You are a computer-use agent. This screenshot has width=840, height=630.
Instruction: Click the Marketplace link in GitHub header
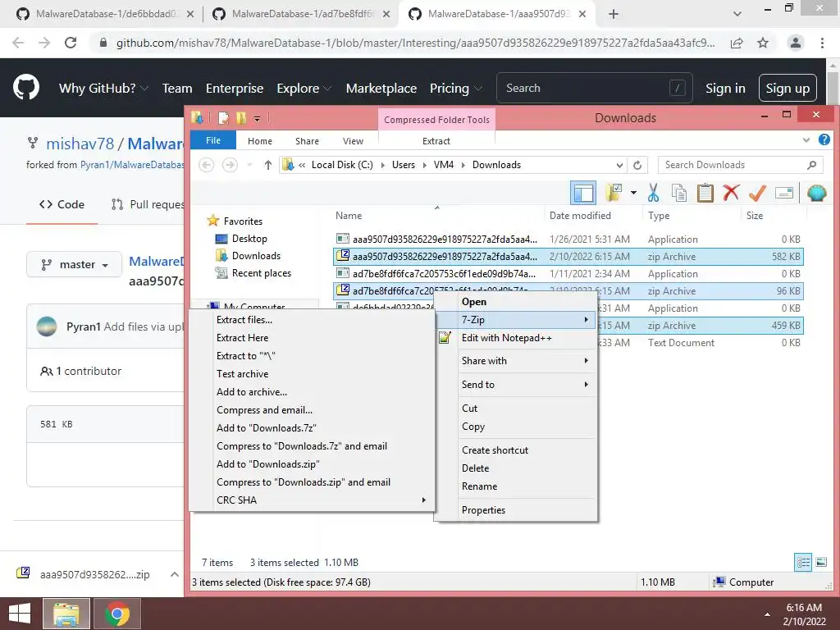click(x=381, y=88)
